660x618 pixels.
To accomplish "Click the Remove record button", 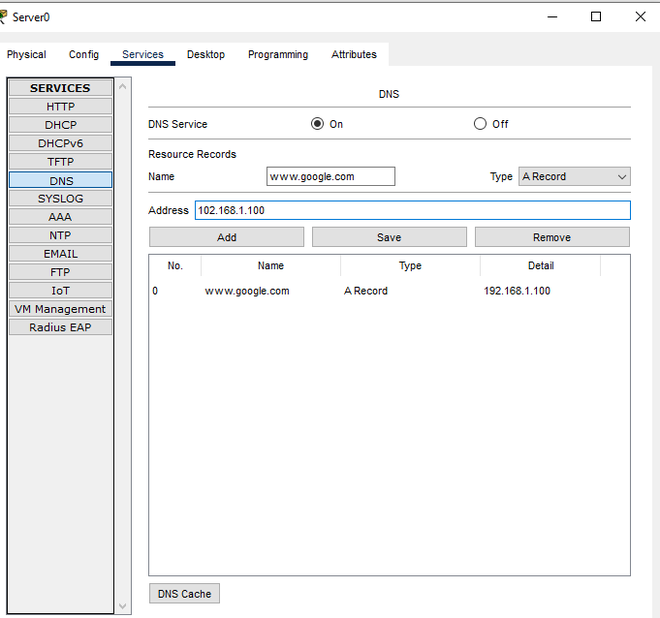I will point(552,237).
